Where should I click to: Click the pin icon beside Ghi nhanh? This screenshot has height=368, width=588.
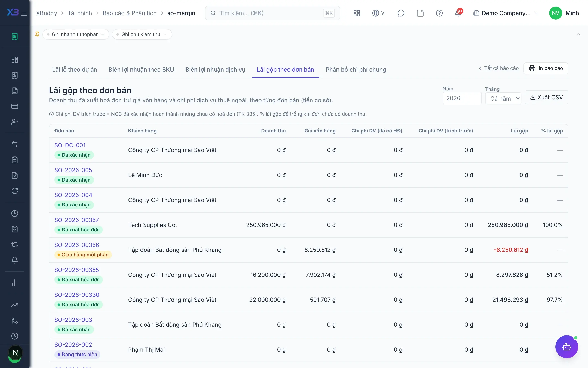point(37,34)
